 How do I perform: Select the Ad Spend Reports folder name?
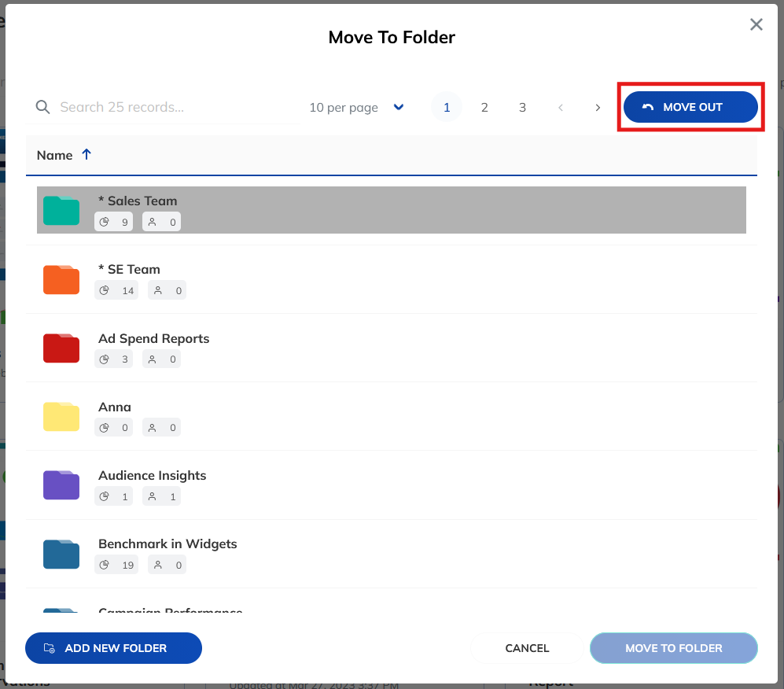click(x=153, y=338)
